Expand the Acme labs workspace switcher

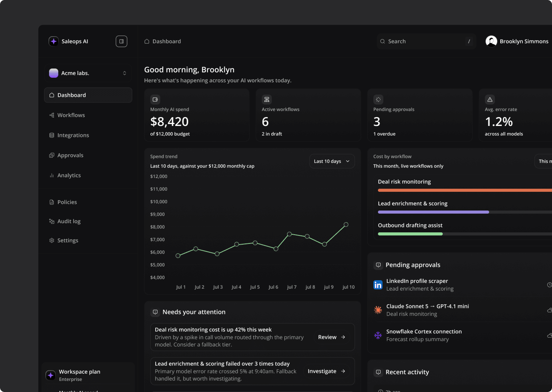pos(88,73)
